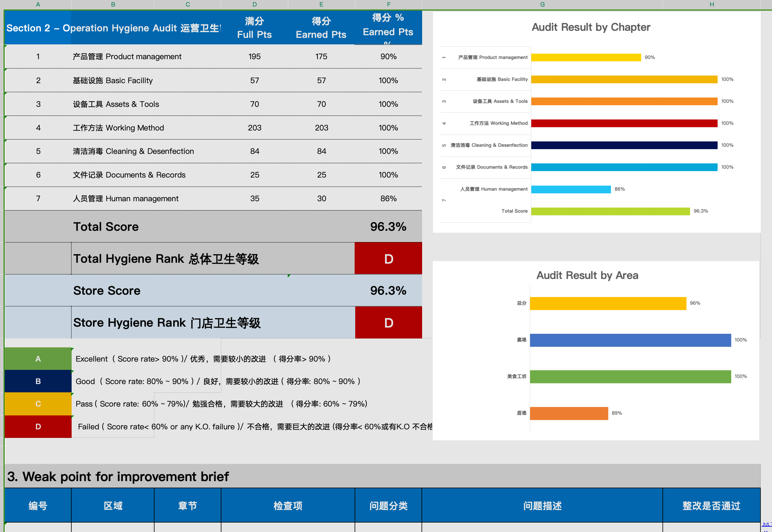
Task: Click the 卖场 blue bar in Area chart
Action: point(630,340)
